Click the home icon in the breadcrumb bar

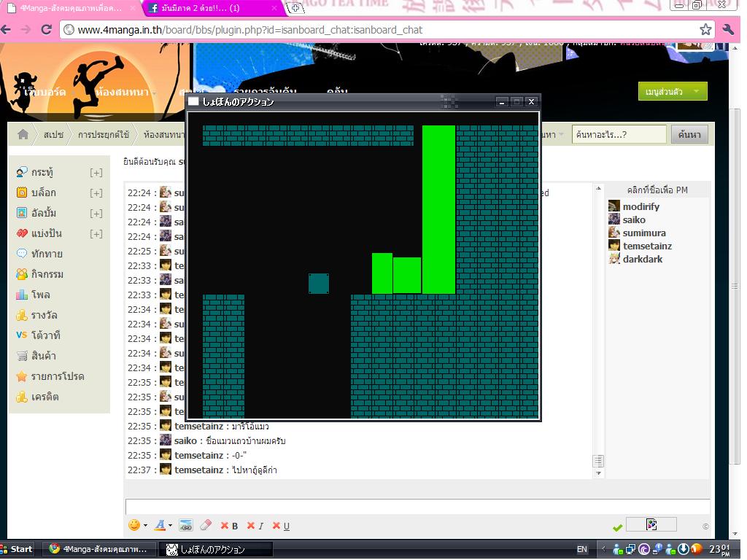click(x=23, y=135)
